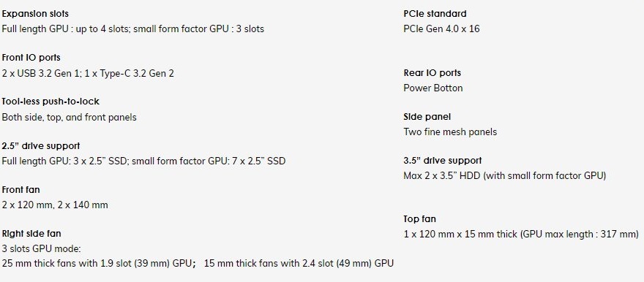Click the Right side fan heading
The height and width of the screenshot is (282, 644).
tap(31, 234)
